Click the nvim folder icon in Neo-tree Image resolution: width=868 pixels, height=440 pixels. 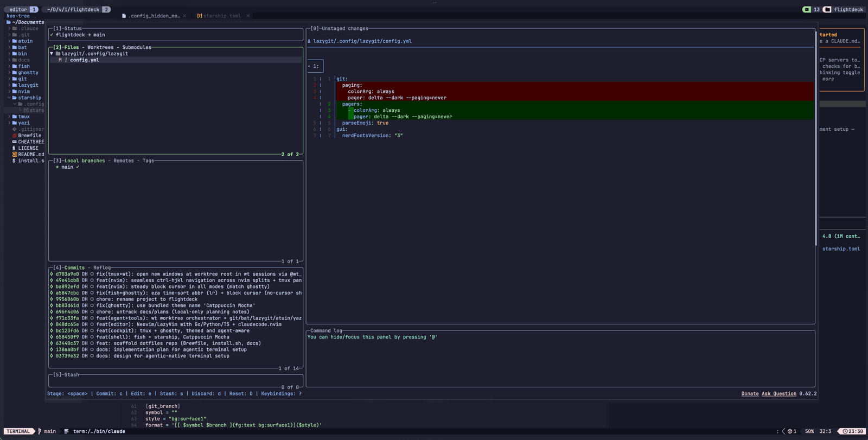[x=15, y=92]
